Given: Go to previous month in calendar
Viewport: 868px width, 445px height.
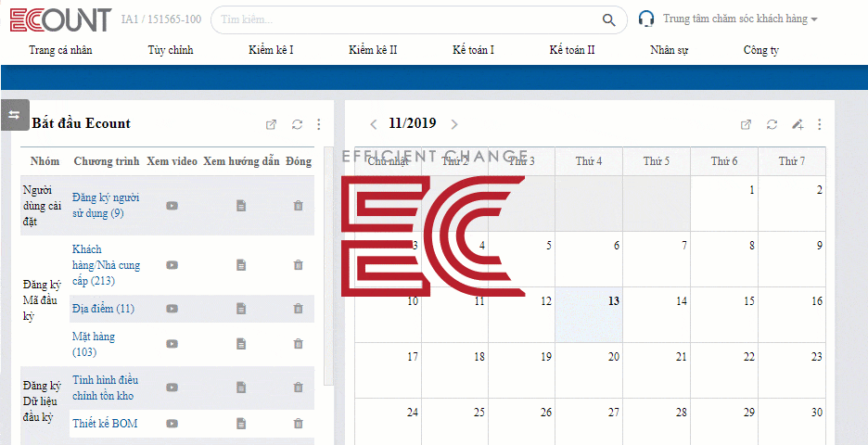Looking at the screenshot, I should coord(374,124).
